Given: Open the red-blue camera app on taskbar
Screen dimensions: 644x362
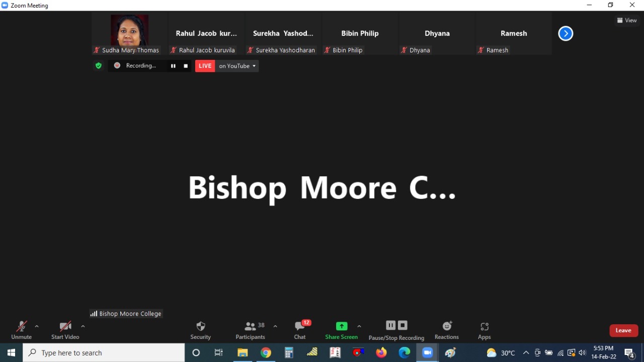Looking at the screenshot, I should 358,352.
